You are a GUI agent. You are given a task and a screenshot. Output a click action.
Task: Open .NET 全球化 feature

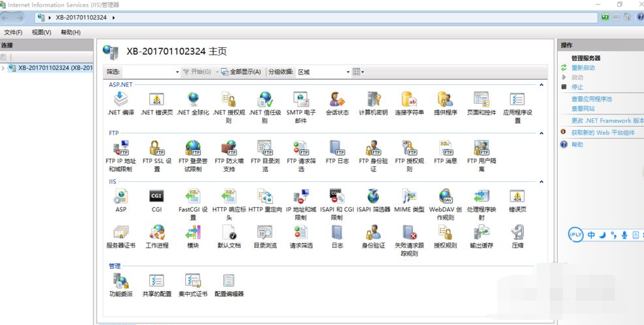coord(192,103)
